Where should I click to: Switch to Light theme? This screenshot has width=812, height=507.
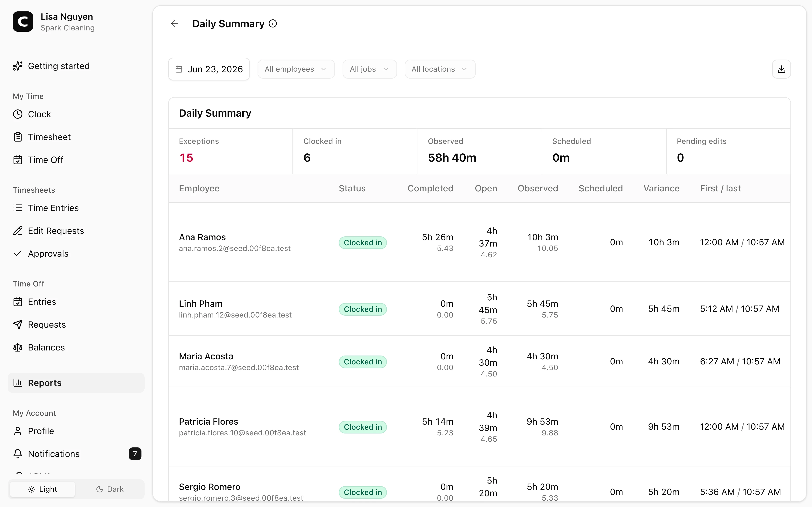coord(43,489)
